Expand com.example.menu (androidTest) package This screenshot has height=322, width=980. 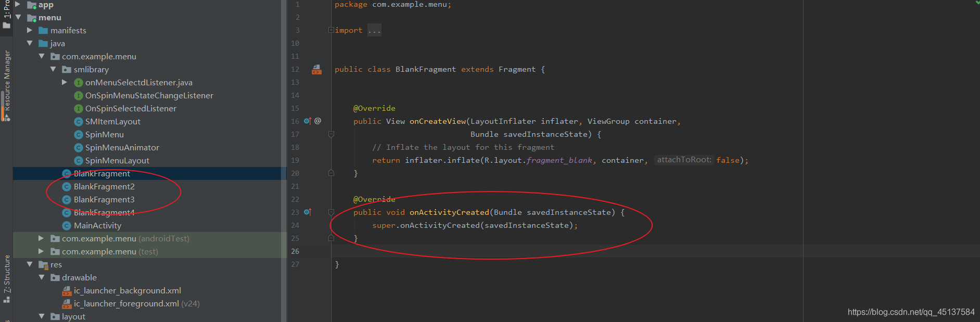(41, 238)
